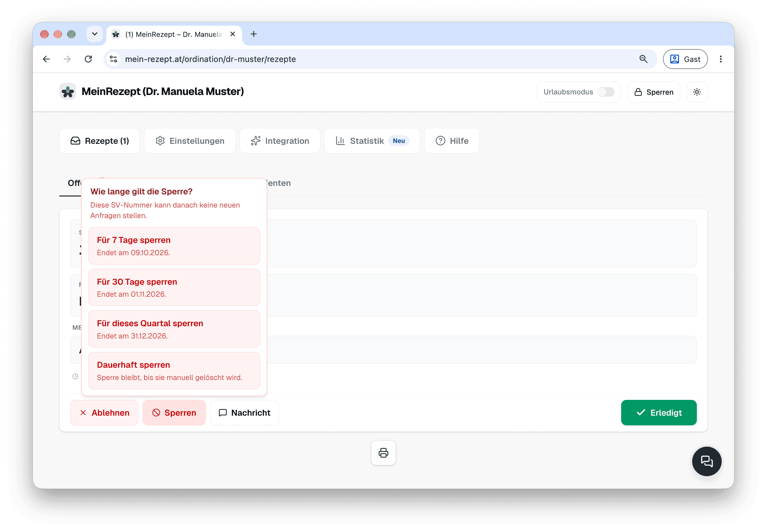
Task: Open the Hilfe tab
Action: point(451,141)
